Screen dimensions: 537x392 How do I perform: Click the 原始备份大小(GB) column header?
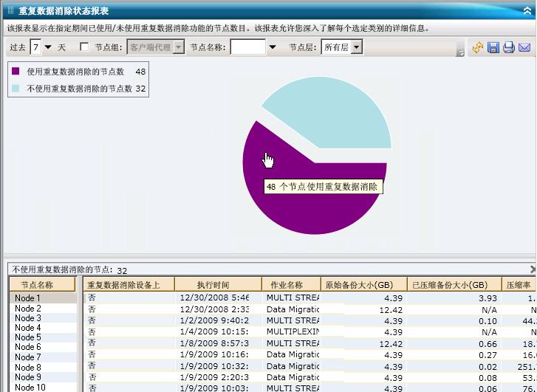(363, 284)
